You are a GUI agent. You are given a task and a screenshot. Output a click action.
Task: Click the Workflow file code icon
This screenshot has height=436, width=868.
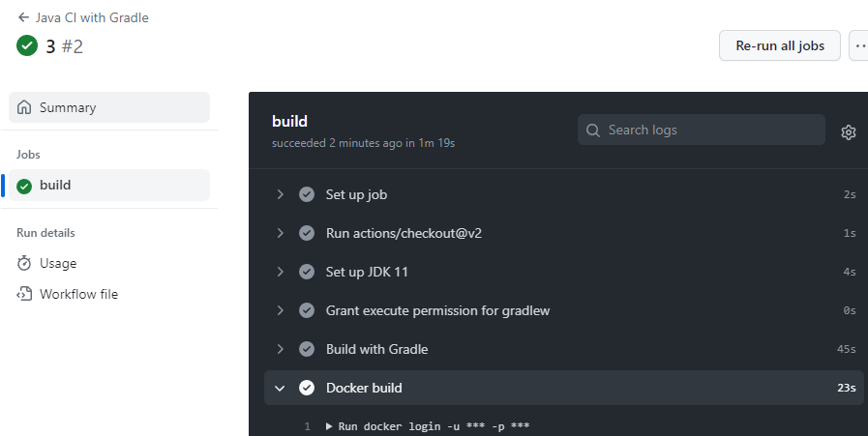tap(24, 294)
